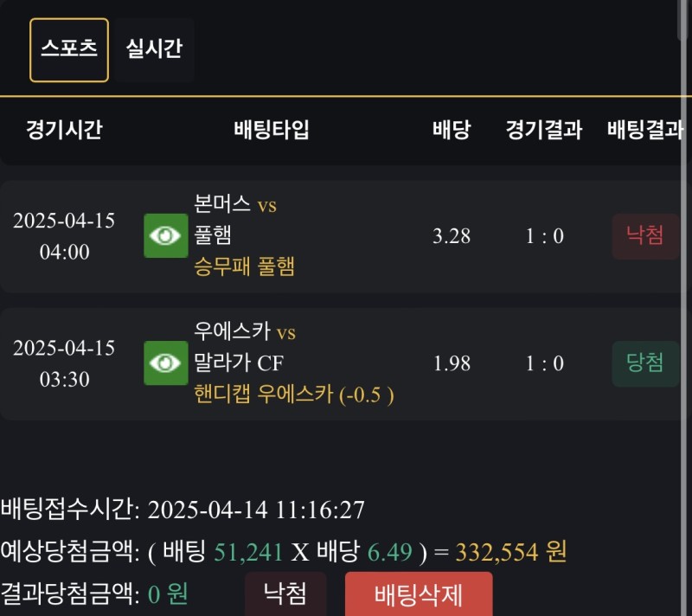This screenshot has width=692, height=616.
Task: Click the eye icon for 본머스 match
Action: pyautogui.click(x=165, y=236)
